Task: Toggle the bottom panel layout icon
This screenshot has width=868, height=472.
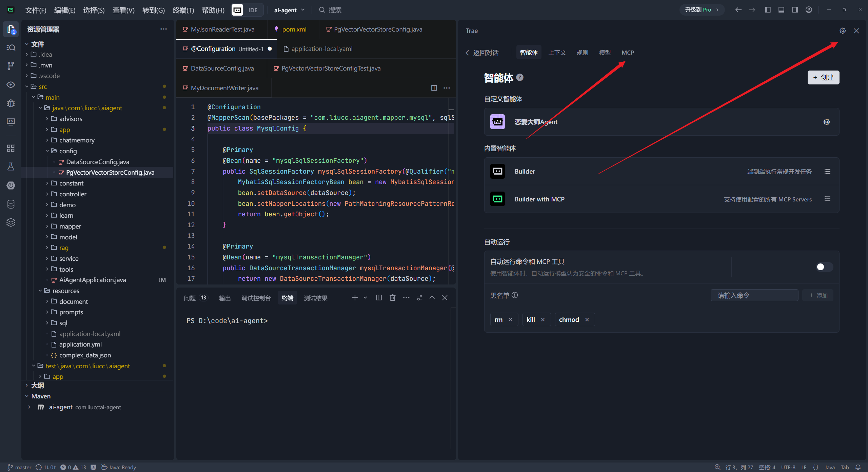Action: [x=781, y=10]
